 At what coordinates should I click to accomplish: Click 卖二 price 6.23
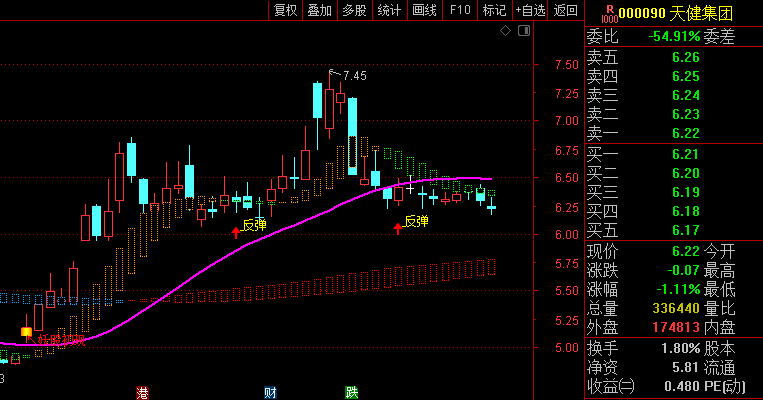[686, 114]
